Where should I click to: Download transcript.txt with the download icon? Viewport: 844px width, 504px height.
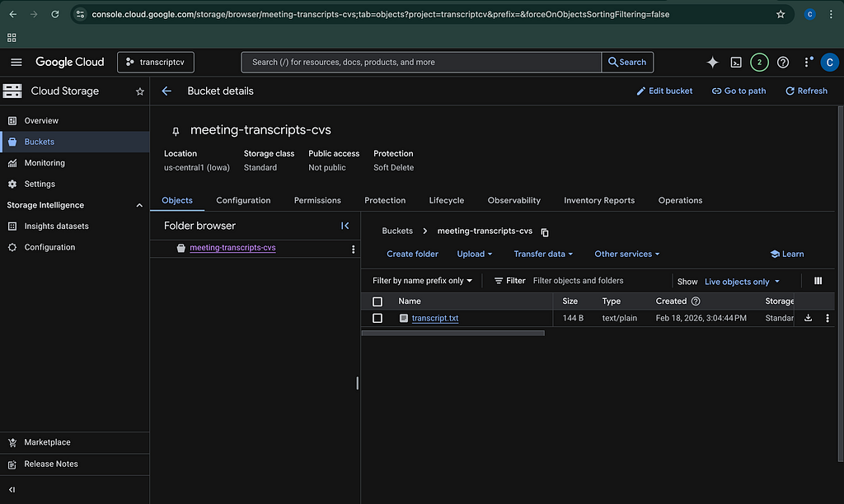click(x=808, y=318)
